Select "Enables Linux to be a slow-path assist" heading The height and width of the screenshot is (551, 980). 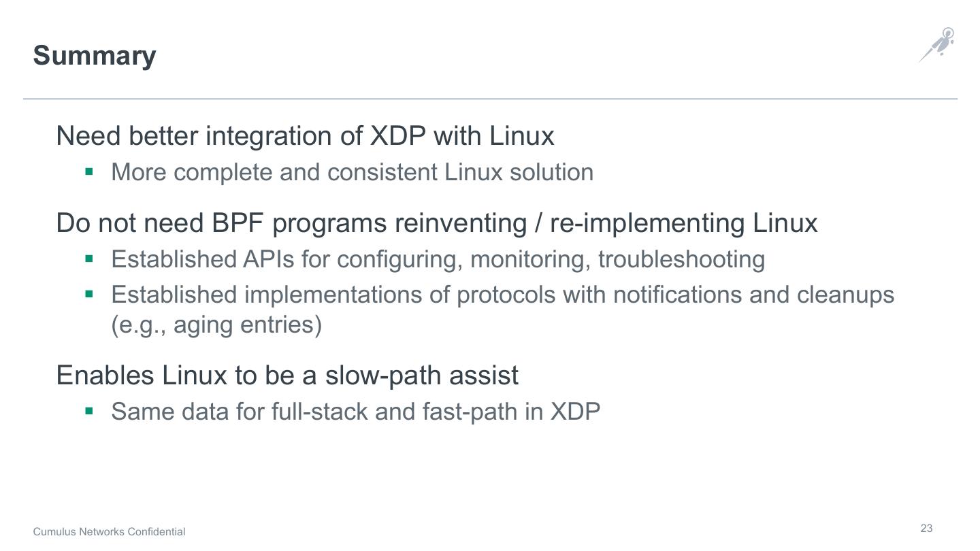(x=287, y=375)
